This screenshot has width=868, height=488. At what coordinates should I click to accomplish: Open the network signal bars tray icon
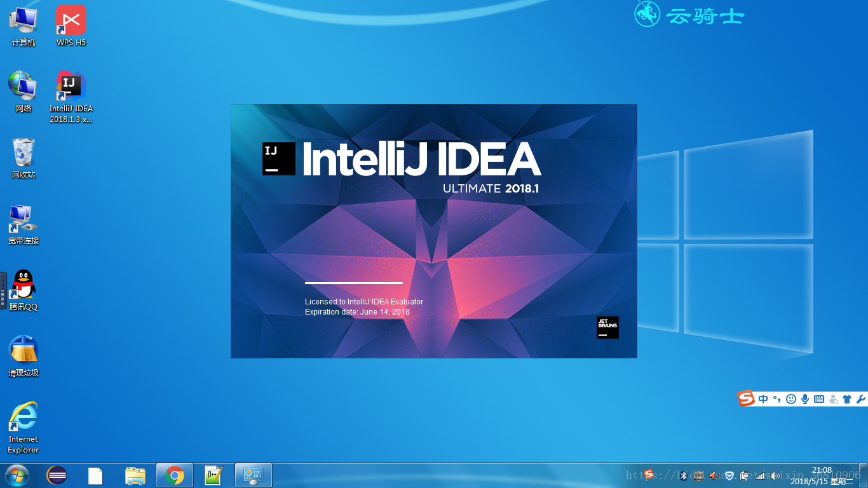pyautogui.click(x=760, y=475)
